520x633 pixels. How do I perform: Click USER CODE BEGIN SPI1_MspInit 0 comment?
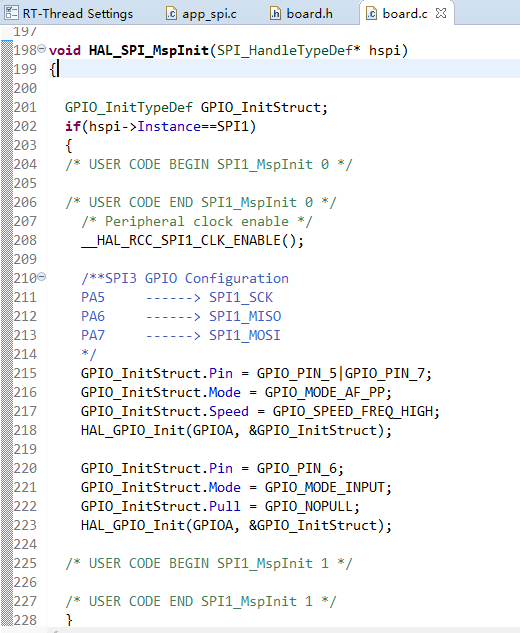tap(209, 164)
